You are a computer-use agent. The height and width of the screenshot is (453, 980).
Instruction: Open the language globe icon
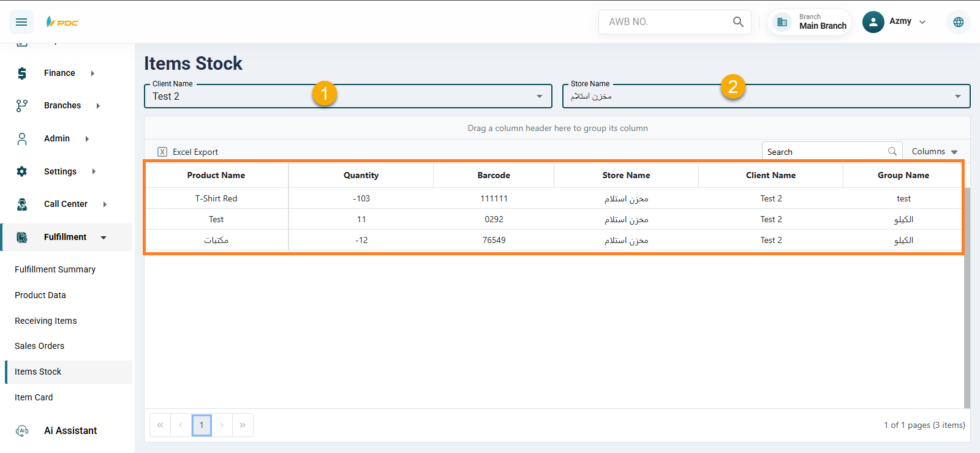[959, 22]
